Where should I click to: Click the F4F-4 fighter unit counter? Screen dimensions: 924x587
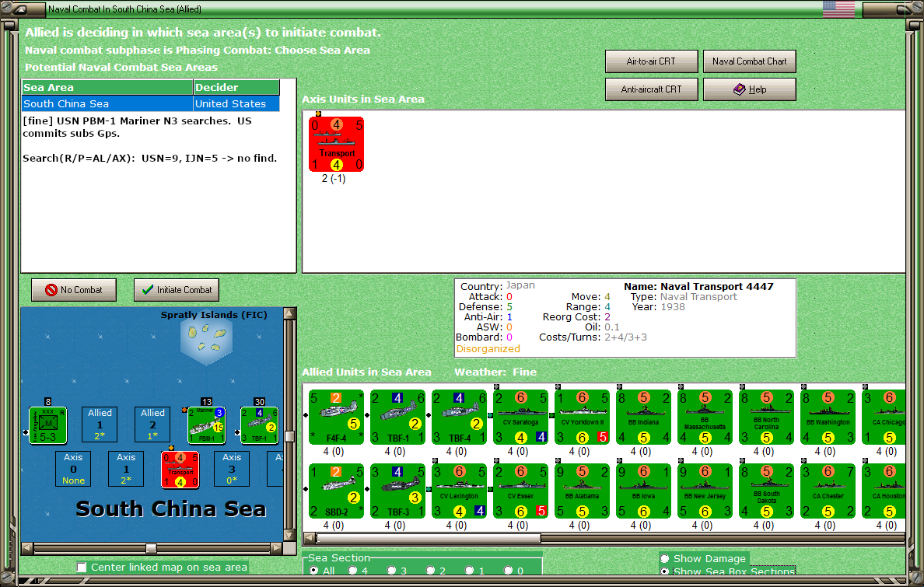[337, 418]
